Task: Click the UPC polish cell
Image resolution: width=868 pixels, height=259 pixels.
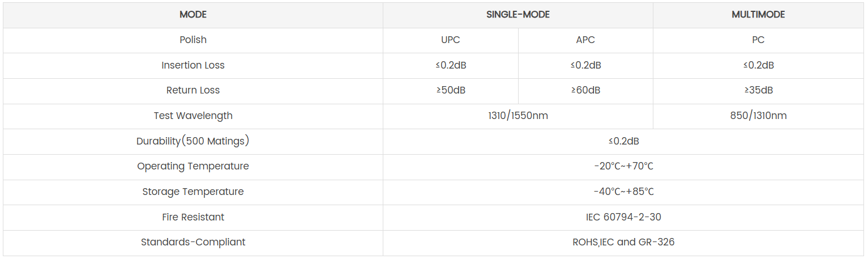Action: pyautogui.click(x=451, y=40)
